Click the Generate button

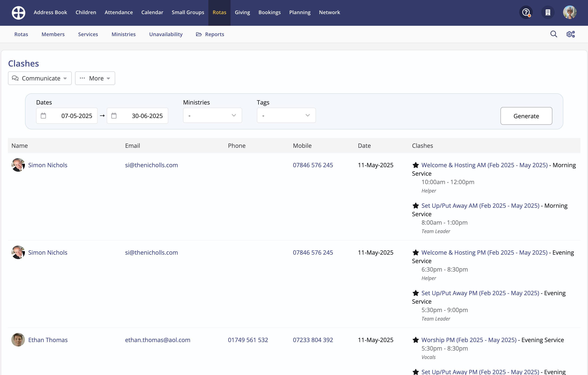coord(526,116)
